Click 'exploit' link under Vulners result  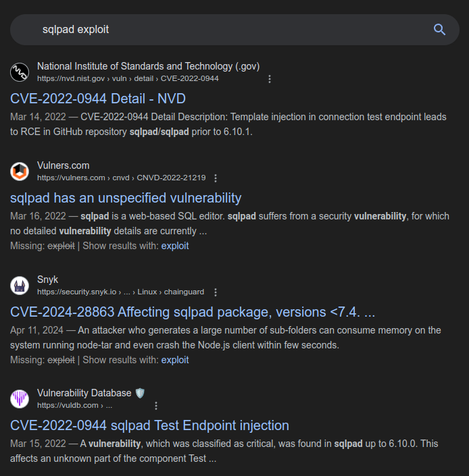(175, 246)
